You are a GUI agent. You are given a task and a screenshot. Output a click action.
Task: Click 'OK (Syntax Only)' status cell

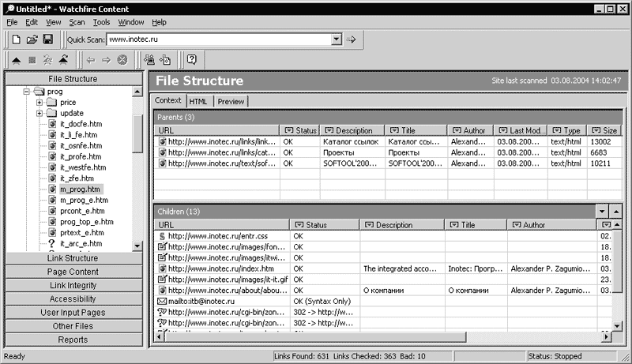(x=322, y=301)
